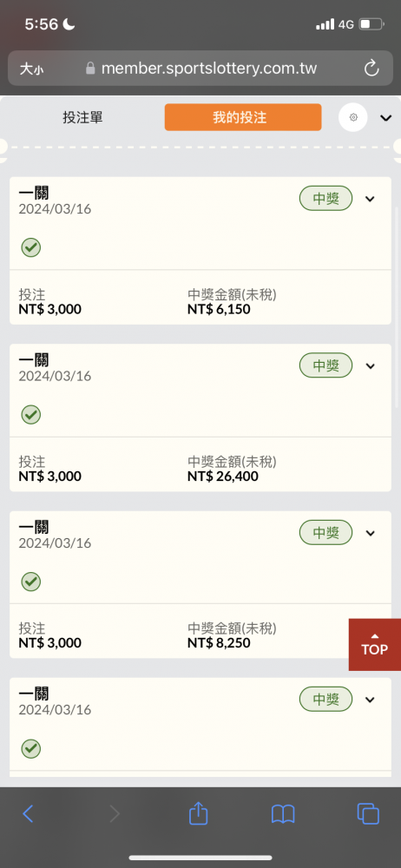Select the 我的投注 tab

(x=242, y=117)
